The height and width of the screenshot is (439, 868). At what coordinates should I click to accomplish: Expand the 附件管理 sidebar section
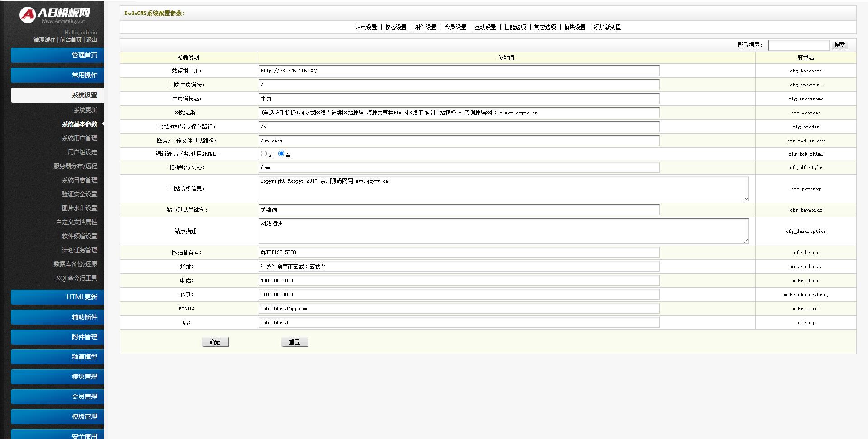click(x=57, y=337)
